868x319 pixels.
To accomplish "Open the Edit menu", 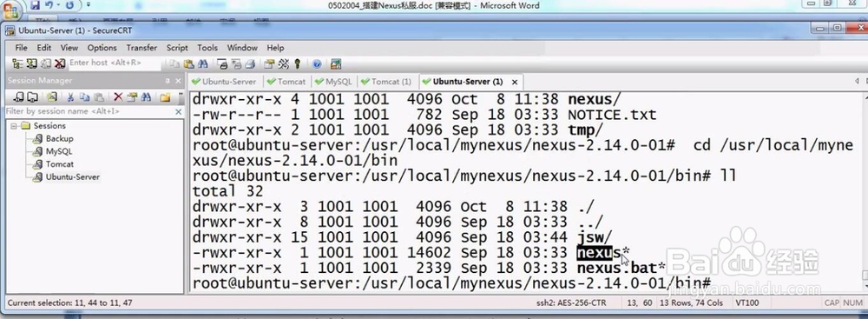I will point(44,48).
